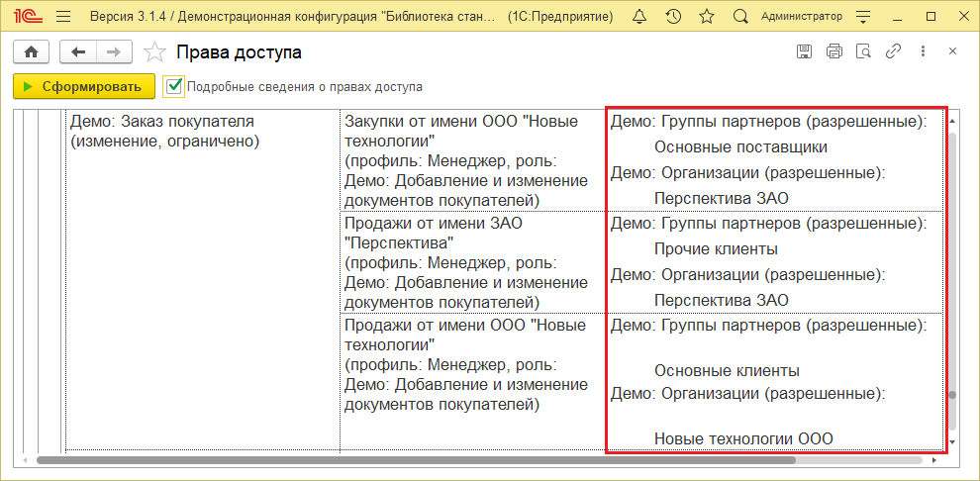The image size is (980, 481).
Task: Print the report with printer icon
Action: (833, 51)
